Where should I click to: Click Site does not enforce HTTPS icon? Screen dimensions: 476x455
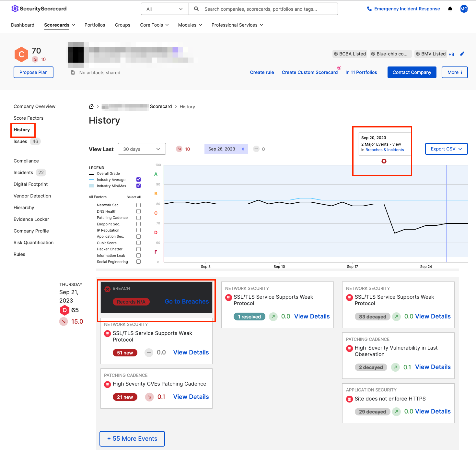point(350,399)
